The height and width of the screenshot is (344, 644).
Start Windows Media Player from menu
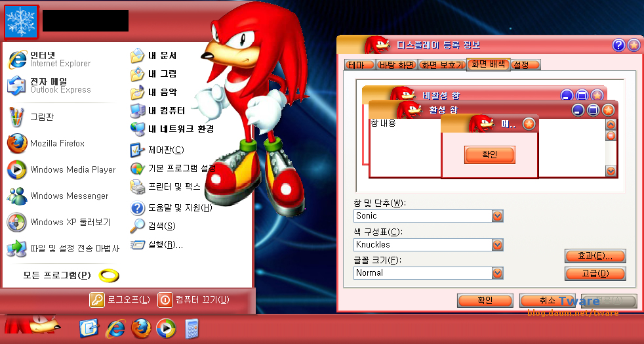pyautogui.click(x=62, y=170)
